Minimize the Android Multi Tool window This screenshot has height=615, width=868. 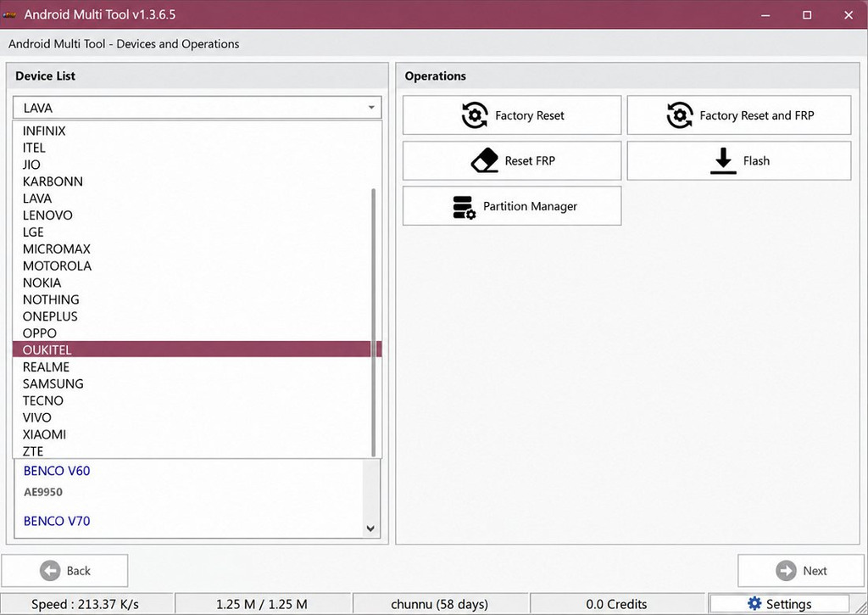765,15
